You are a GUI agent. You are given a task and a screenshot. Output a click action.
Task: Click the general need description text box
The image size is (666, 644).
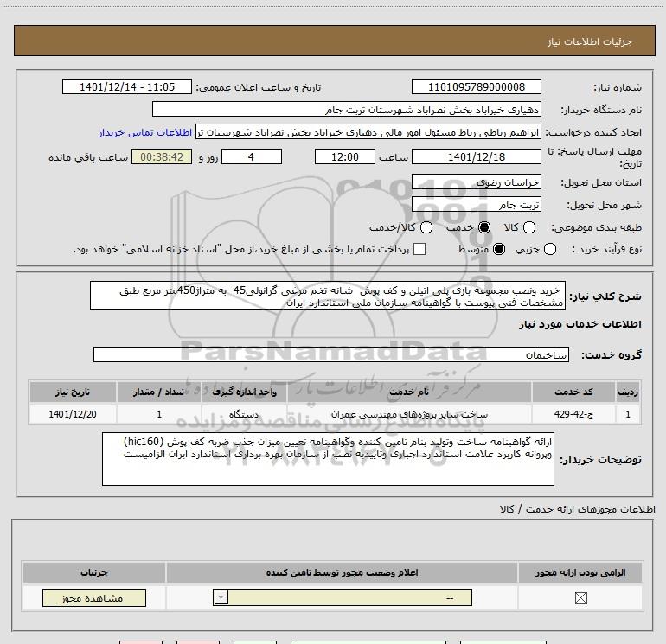tap(328, 296)
